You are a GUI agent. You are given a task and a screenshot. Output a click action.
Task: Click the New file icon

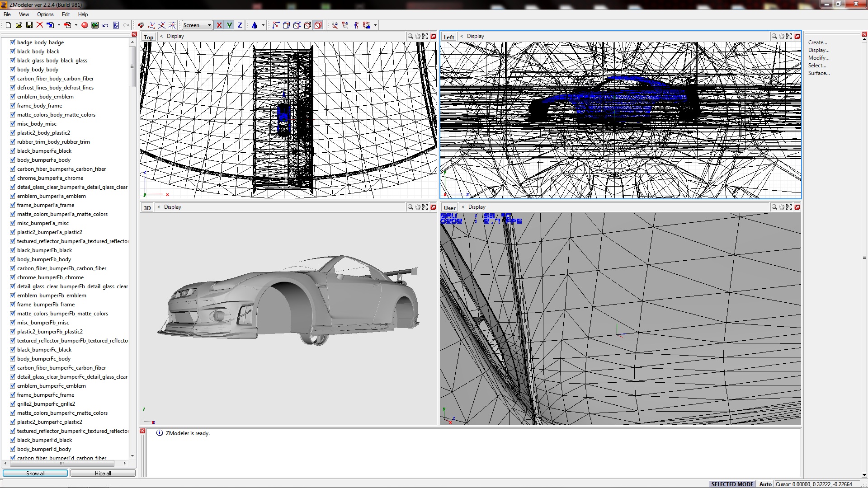point(8,25)
